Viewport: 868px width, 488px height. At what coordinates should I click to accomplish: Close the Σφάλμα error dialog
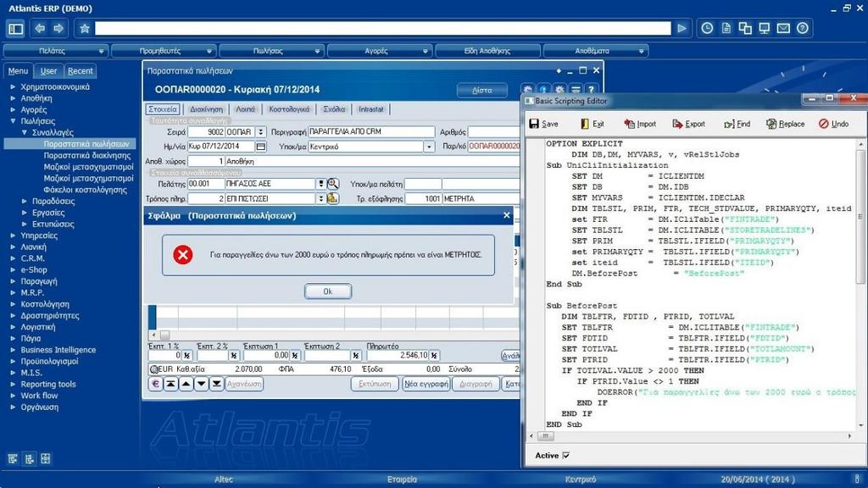(x=507, y=215)
